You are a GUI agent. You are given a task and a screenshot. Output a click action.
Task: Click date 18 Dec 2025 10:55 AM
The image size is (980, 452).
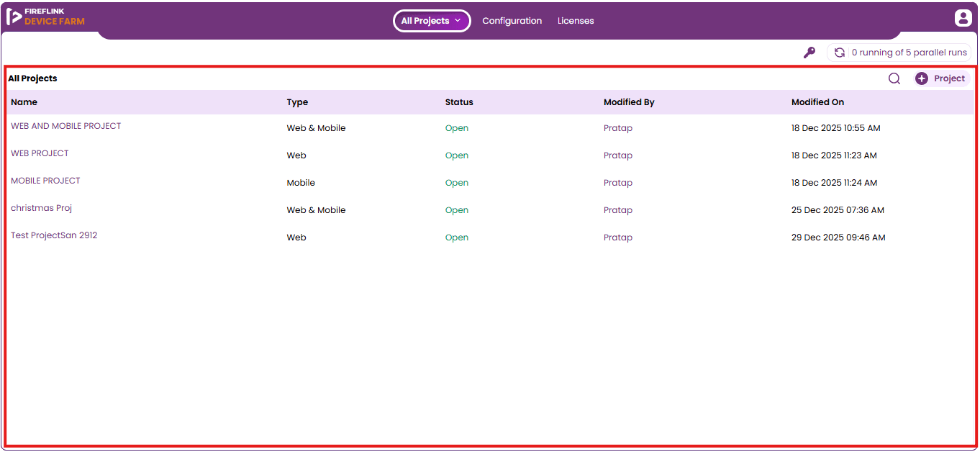[835, 128]
